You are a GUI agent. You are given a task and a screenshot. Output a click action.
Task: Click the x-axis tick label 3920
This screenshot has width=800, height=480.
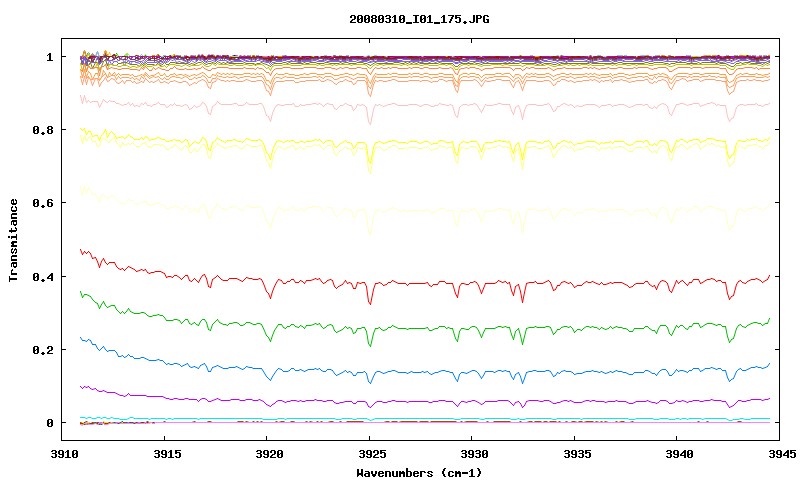269,454
